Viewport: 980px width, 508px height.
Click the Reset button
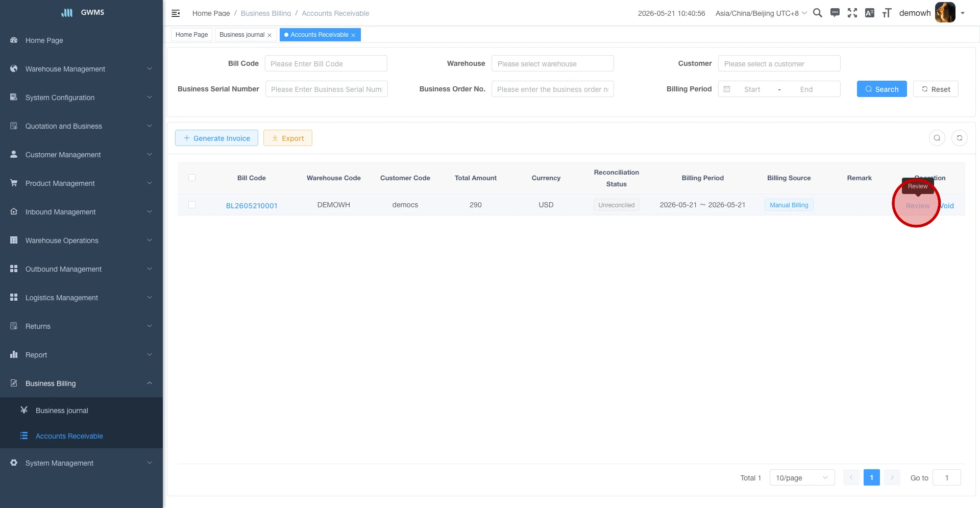tap(936, 89)
